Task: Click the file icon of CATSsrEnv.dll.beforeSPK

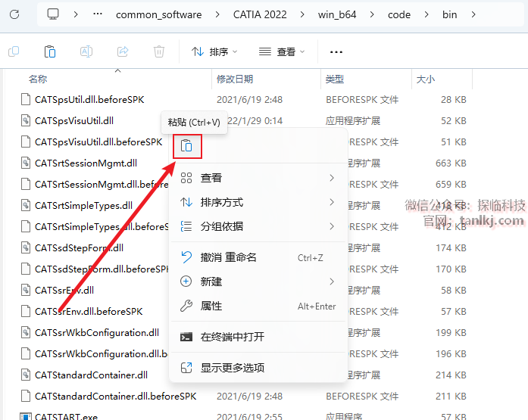Action: (26, 311)
